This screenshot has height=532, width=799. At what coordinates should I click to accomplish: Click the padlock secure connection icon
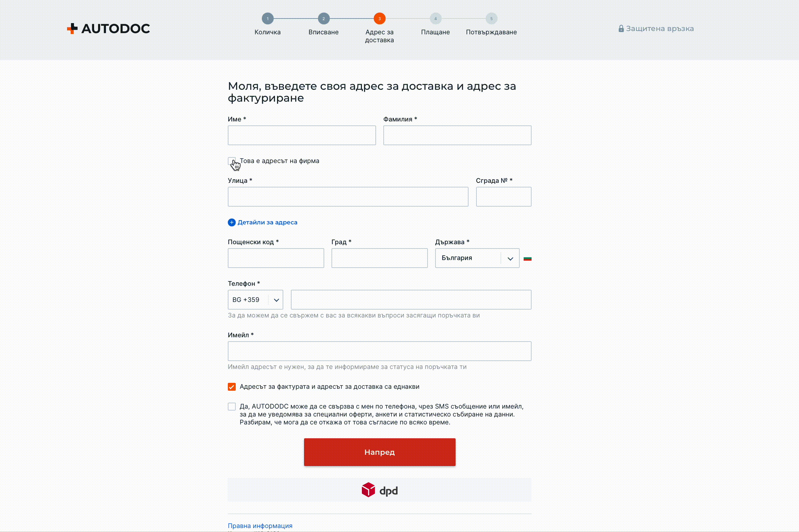coord(621,28)
